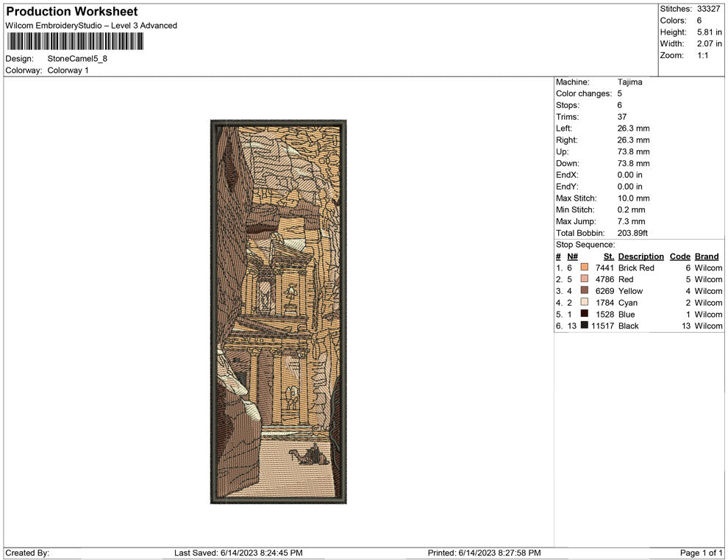Click the Brand column header
Screen dimensions: 728x560
(706, 256)
